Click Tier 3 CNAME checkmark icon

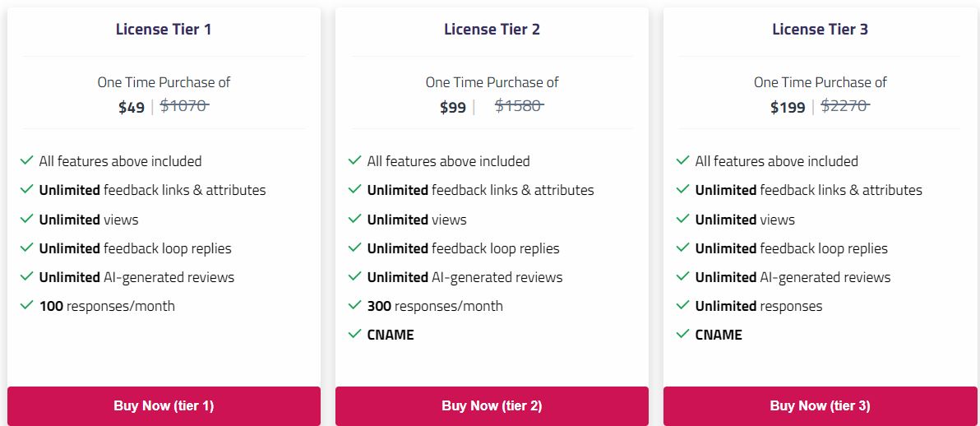(x=683, y=334)
